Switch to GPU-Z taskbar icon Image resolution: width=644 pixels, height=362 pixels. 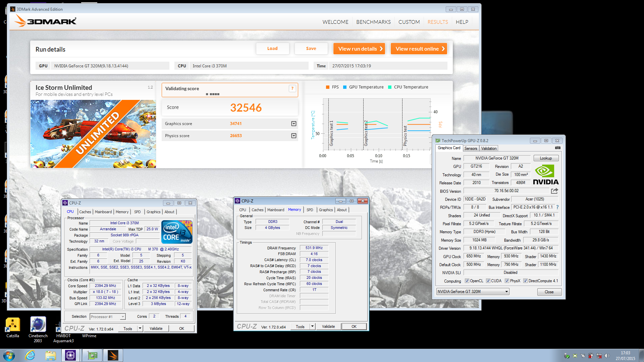click(92, 355)
